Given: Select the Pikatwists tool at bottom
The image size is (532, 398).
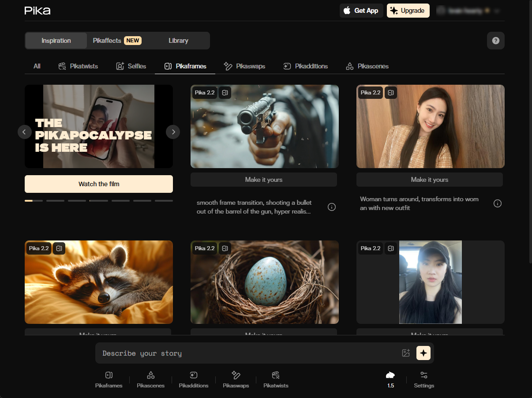Looking at the screenshot, I should coord(276,379).
